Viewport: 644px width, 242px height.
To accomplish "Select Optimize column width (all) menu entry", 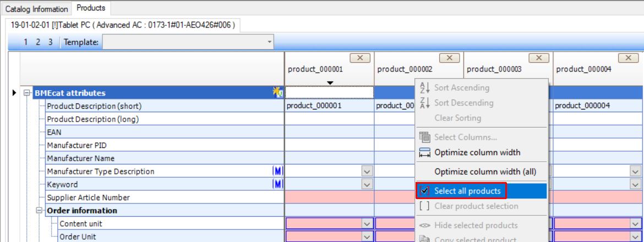I will point(485,172).
